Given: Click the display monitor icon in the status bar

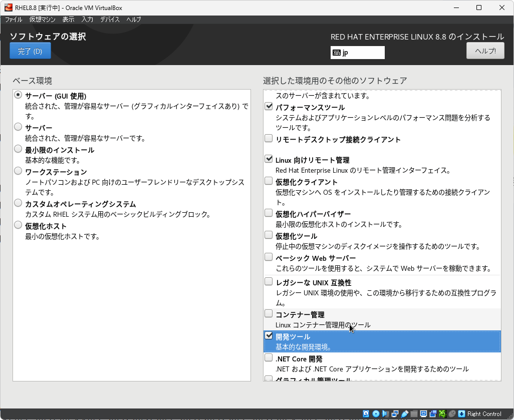Looking at the screenshot, I should [423, 414].
